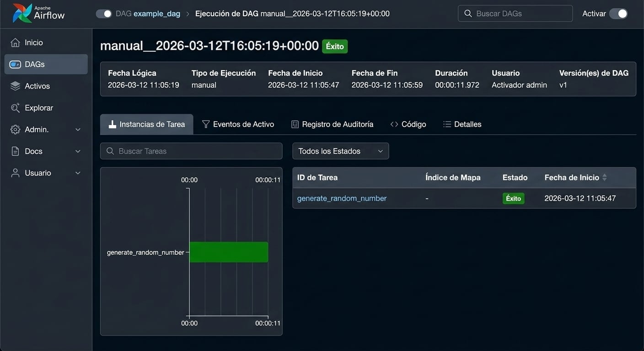
Task: Click the Índice de Mapa column header
Action: (x=453, y=177)
